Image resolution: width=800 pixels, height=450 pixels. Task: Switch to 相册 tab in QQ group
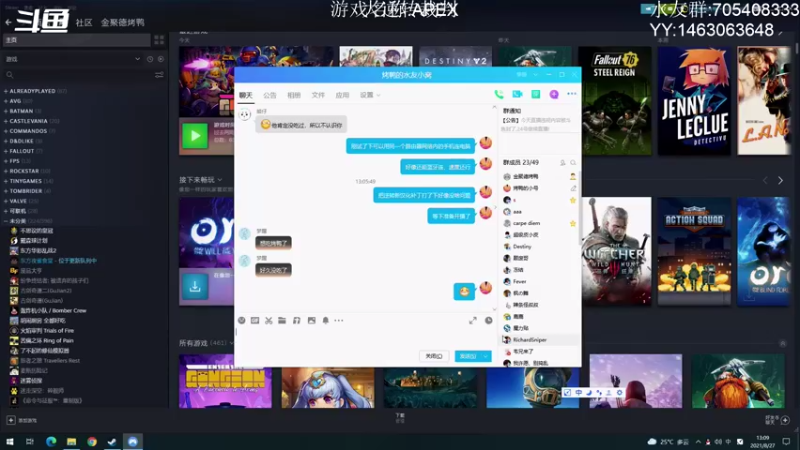(x=294, y=95)
